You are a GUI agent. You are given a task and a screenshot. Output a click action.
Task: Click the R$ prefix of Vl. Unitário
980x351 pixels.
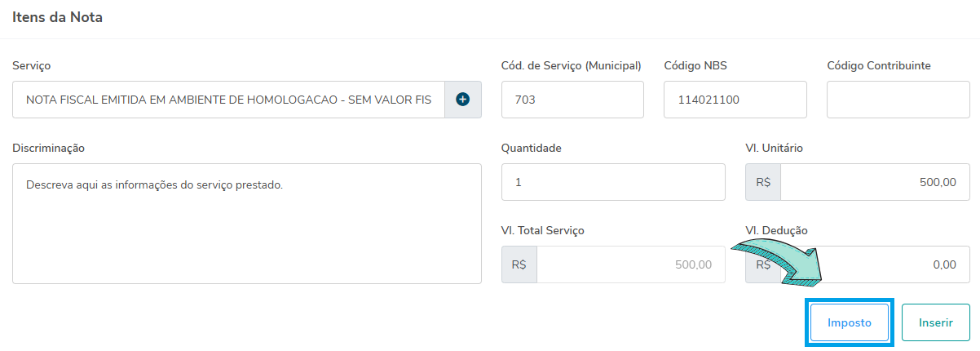tap(763, 182)
